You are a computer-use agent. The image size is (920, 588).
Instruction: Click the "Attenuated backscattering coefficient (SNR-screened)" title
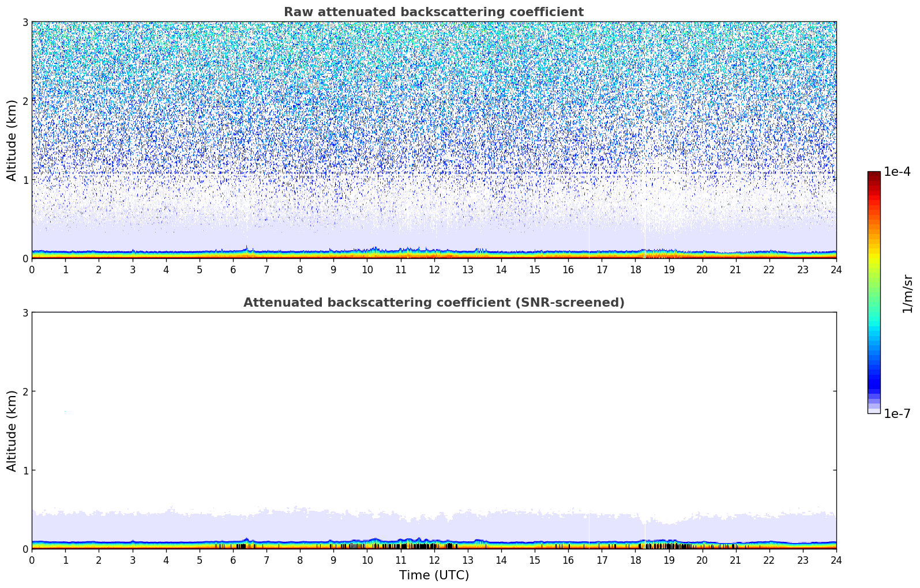click(433, 303)
